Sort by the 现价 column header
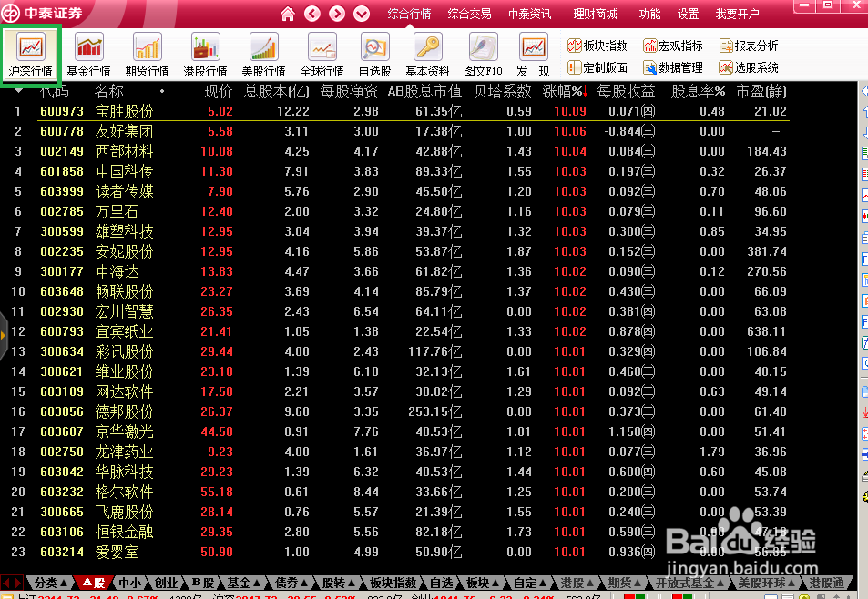Viewport: 868px width, 599px height. pyautogui.click(x=218, y=91)
